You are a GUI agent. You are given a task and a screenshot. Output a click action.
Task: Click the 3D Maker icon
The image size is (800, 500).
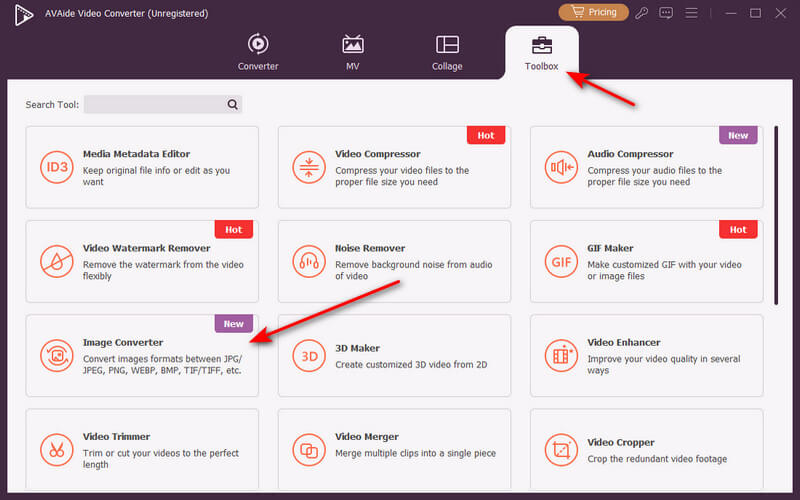tap(309, 356)
